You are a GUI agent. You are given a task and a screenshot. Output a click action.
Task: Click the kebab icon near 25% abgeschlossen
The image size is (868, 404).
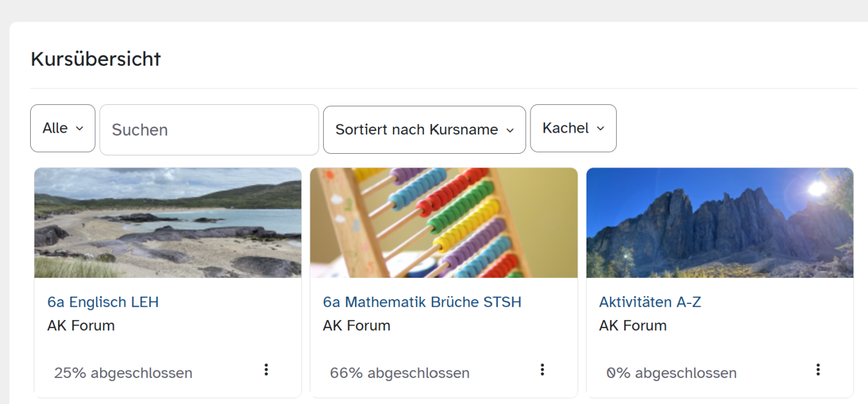point(266,369)
